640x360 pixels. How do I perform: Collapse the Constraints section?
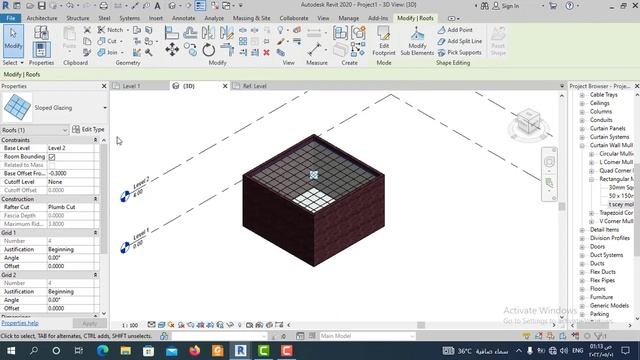(x=96, y=140)
